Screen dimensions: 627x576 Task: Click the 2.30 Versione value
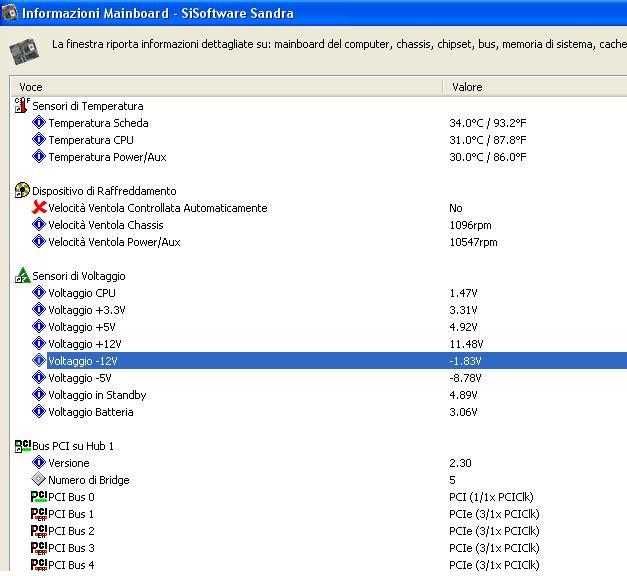point(460,463)
